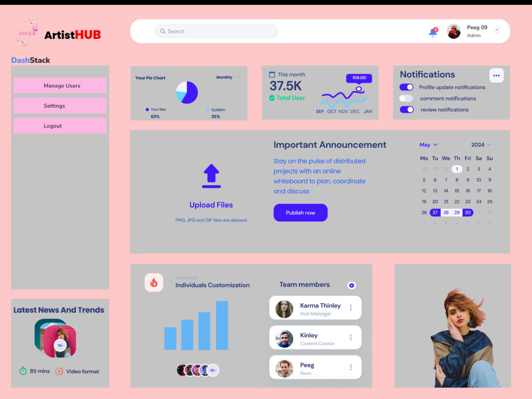Click Kinley's avatar photo

click(284, 338)
